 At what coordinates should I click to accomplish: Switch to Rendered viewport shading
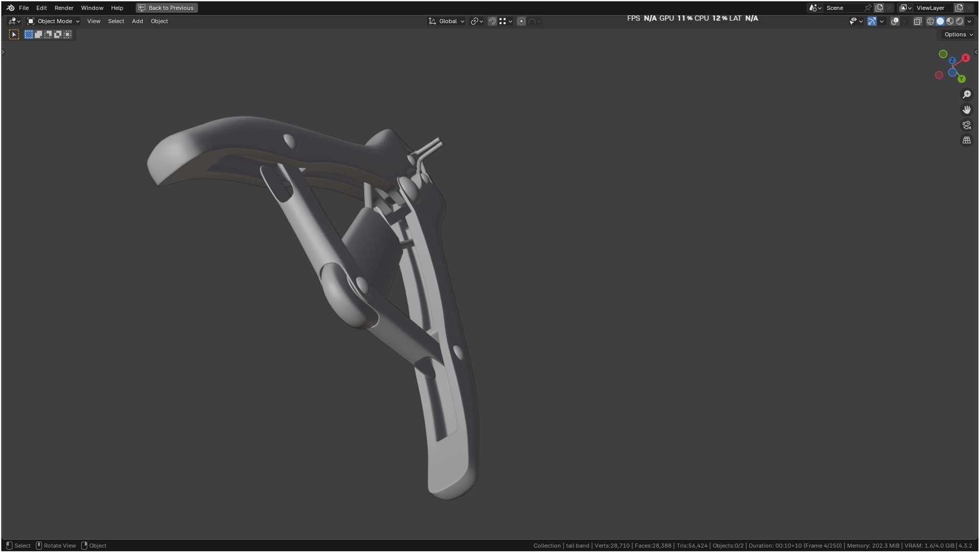960,21
